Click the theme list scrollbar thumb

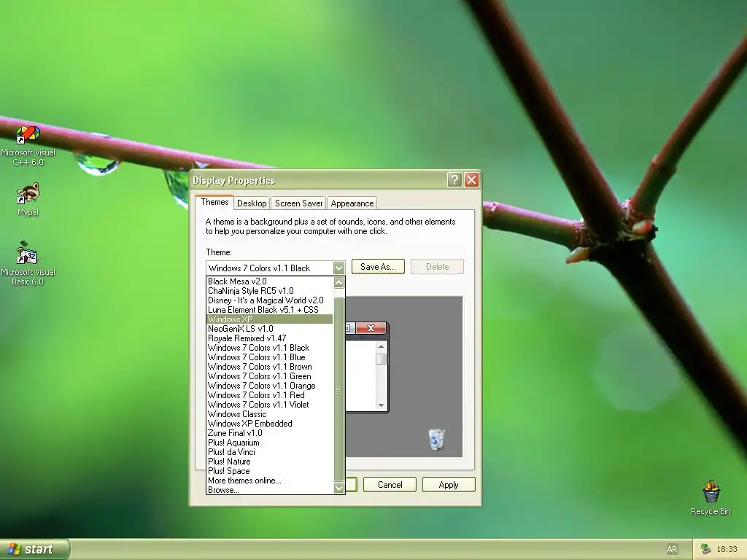point(338,389)
